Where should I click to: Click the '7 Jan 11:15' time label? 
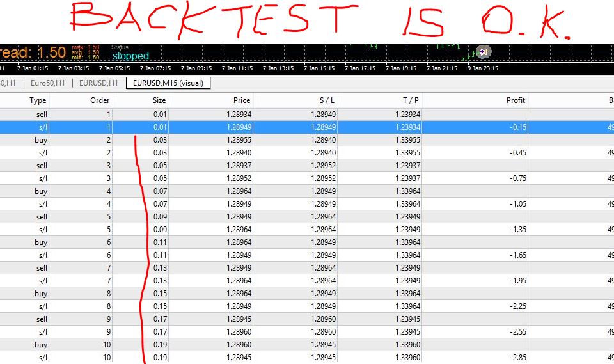tap(237, 68)
